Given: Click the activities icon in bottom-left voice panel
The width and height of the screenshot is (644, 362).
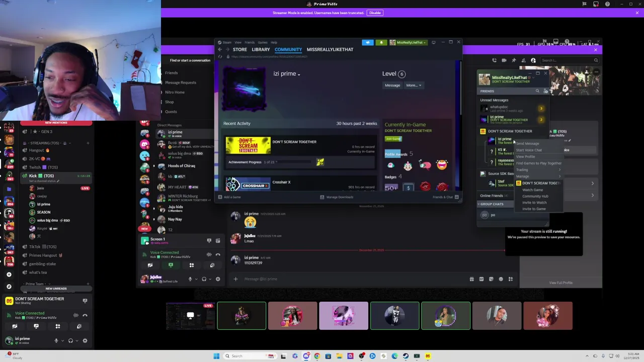Looking at the screenshot, I should tap(57, 326).
